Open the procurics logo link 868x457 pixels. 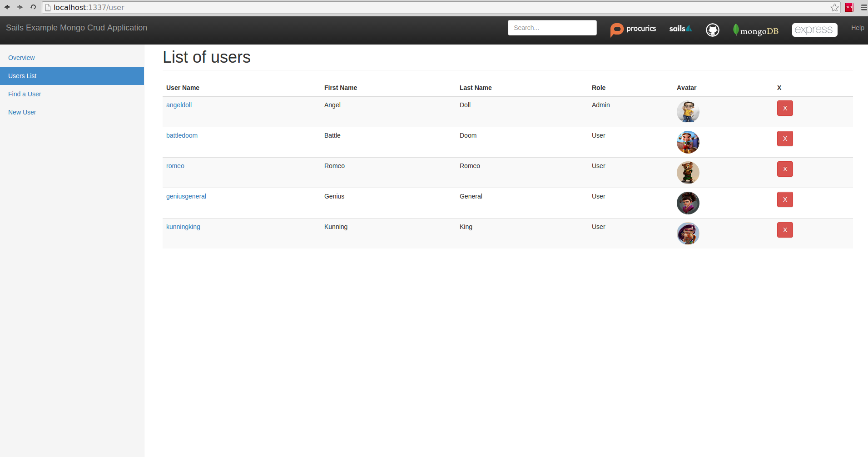tap(633, 30)
